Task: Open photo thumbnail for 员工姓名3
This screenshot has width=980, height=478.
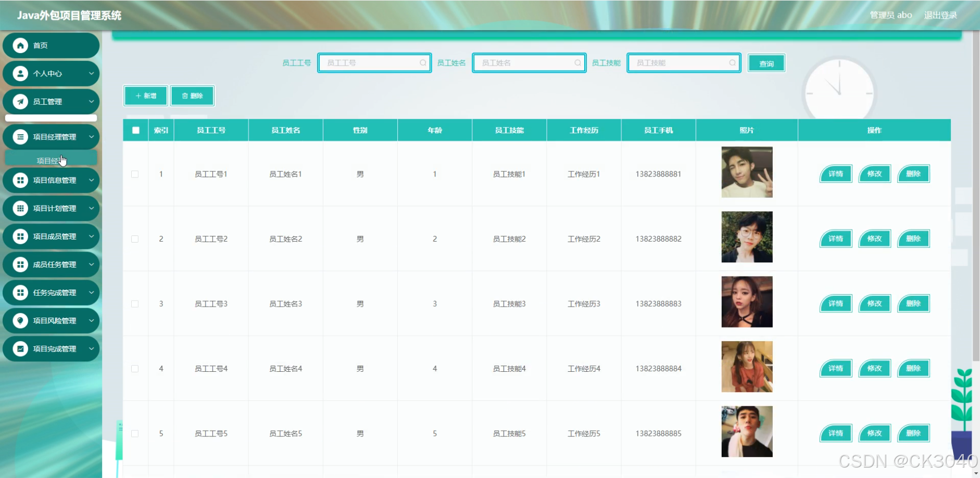Action: tap(747, 302)
